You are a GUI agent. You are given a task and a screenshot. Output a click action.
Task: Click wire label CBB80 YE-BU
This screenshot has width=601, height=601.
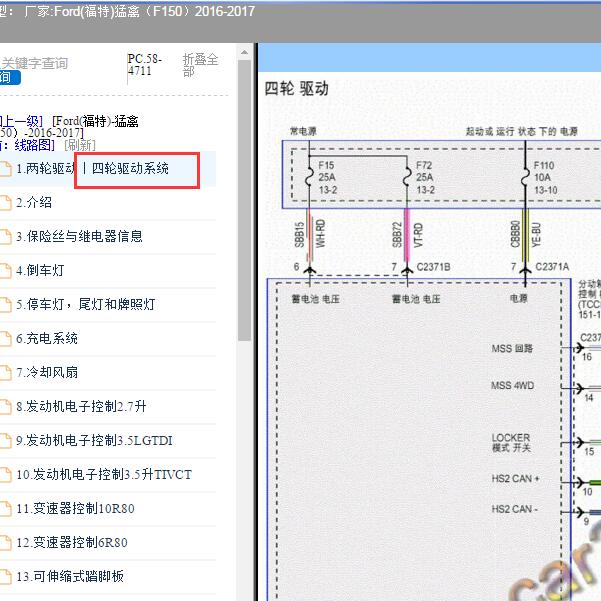525,234
